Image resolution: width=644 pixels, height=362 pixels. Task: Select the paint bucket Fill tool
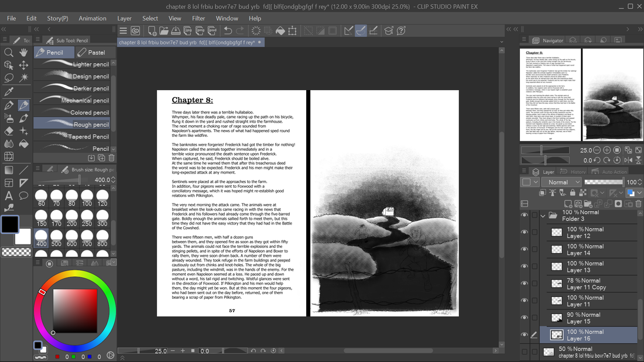[24, 144]
